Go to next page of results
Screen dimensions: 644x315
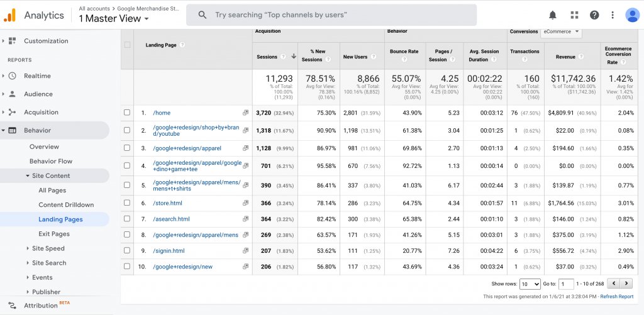[626, 284]
